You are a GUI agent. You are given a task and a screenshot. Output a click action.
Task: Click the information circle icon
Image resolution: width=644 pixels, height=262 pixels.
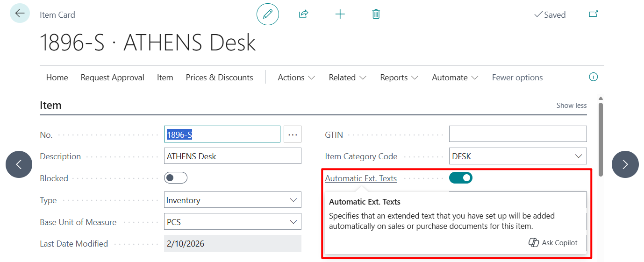[593, 77]
